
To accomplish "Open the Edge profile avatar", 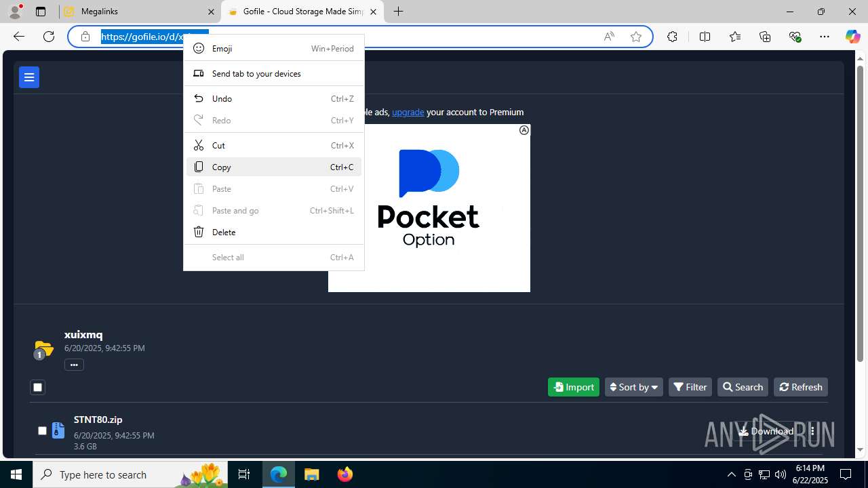I will (15, 12).
